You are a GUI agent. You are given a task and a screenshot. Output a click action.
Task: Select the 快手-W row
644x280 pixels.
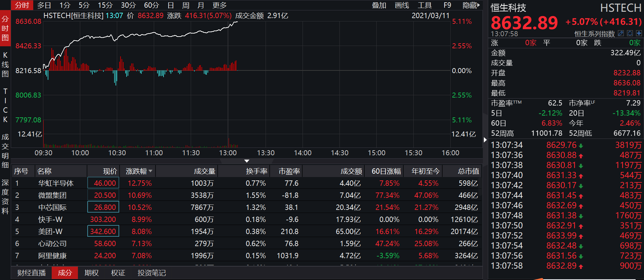point(247,220)
